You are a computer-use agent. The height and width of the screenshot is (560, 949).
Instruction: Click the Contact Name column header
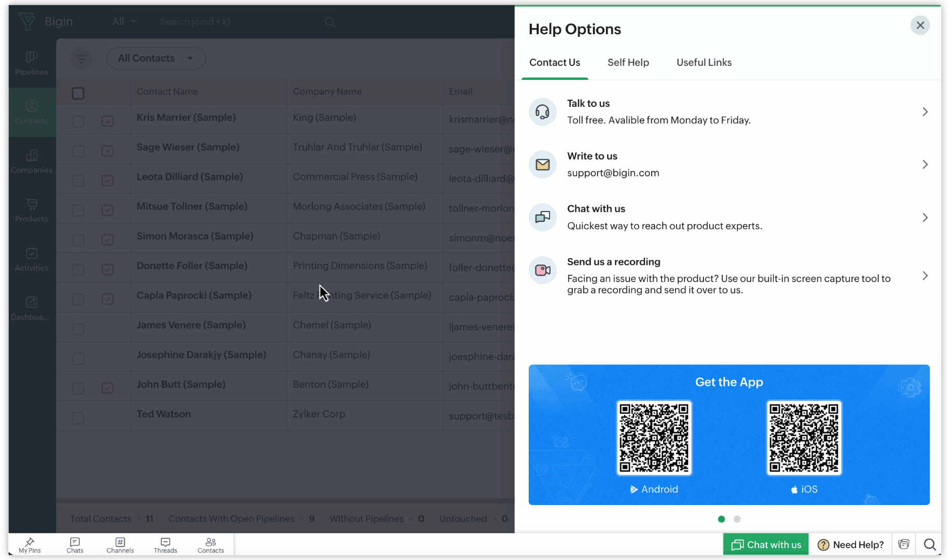[168, 92]
